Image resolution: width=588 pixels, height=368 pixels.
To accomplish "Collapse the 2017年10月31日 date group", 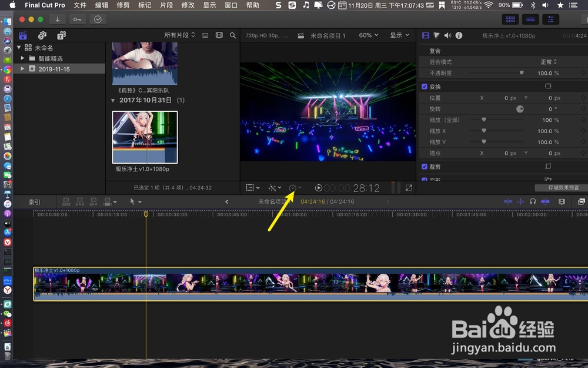I will click(x=113, y=100).
